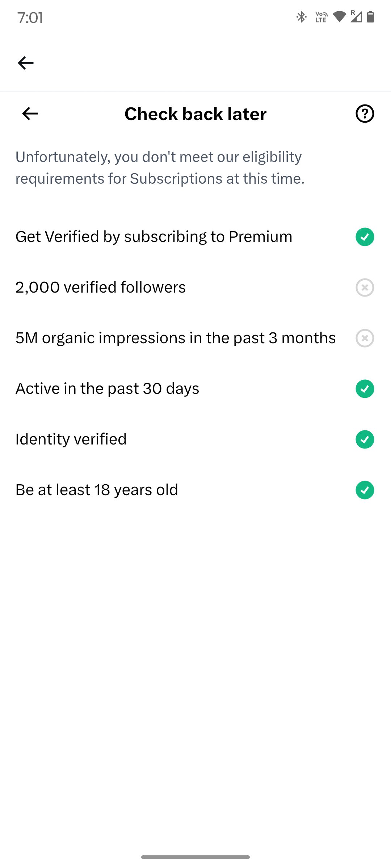Click green checkmark for 18 years old requirement
The width and height of the screenshot is (391, 868).
pos(365,490)
